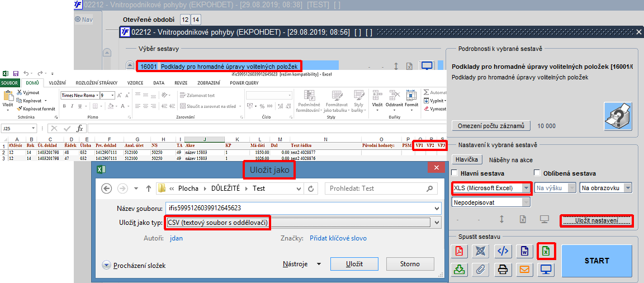Click Vyjmout (cut) in Excel ribbon
Screen dimensions: 644x283
[x=28, y=93]
